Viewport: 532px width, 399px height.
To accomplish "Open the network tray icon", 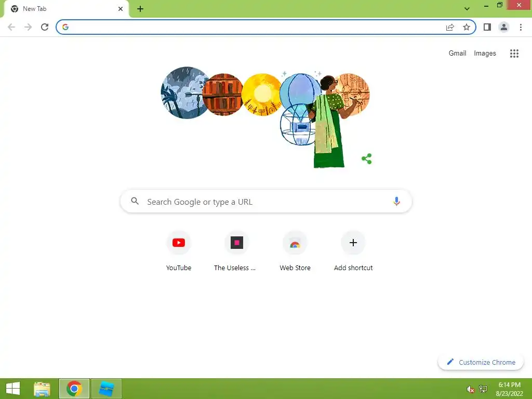I will pos(483,389).
